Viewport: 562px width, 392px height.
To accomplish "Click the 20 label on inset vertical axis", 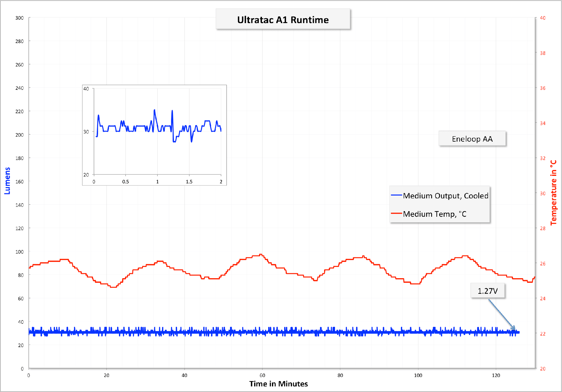I will pyautogui.click(x=86, y=175).
